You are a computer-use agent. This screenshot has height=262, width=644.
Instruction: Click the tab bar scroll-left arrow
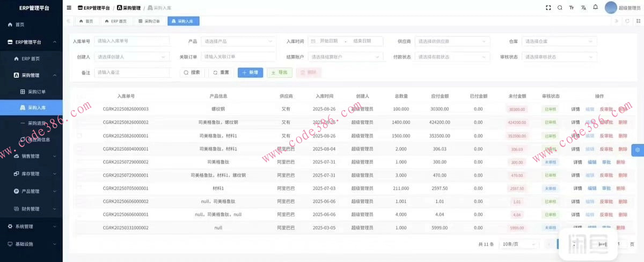point(68,21)
